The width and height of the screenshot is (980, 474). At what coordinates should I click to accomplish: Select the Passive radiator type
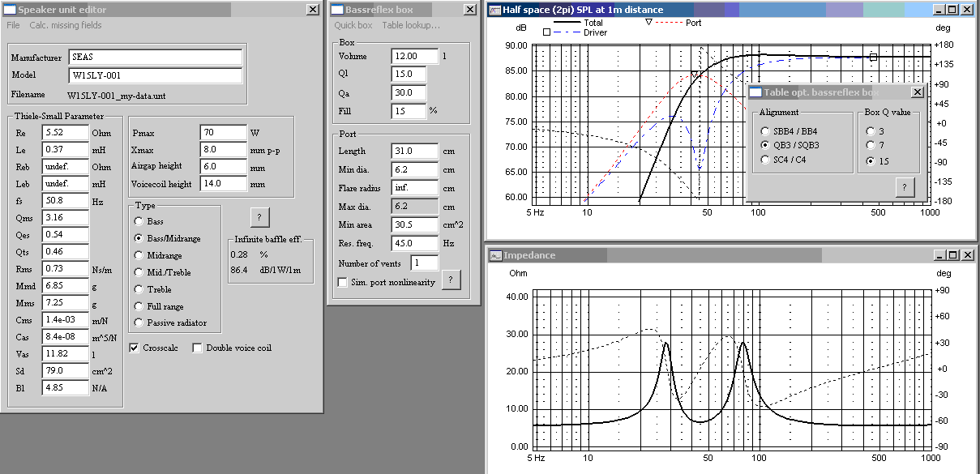click(x=139, y=322)
